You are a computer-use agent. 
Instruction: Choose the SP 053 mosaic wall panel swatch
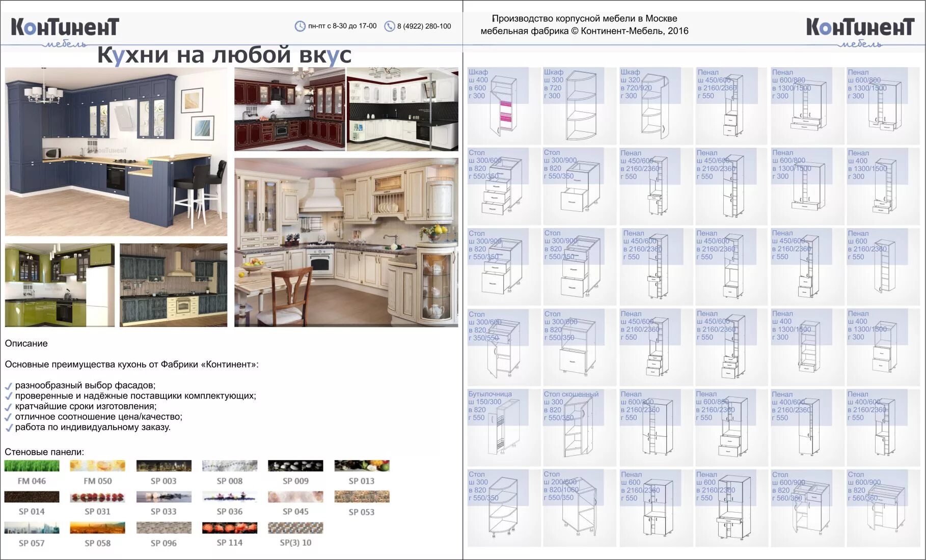click(362, 497)
